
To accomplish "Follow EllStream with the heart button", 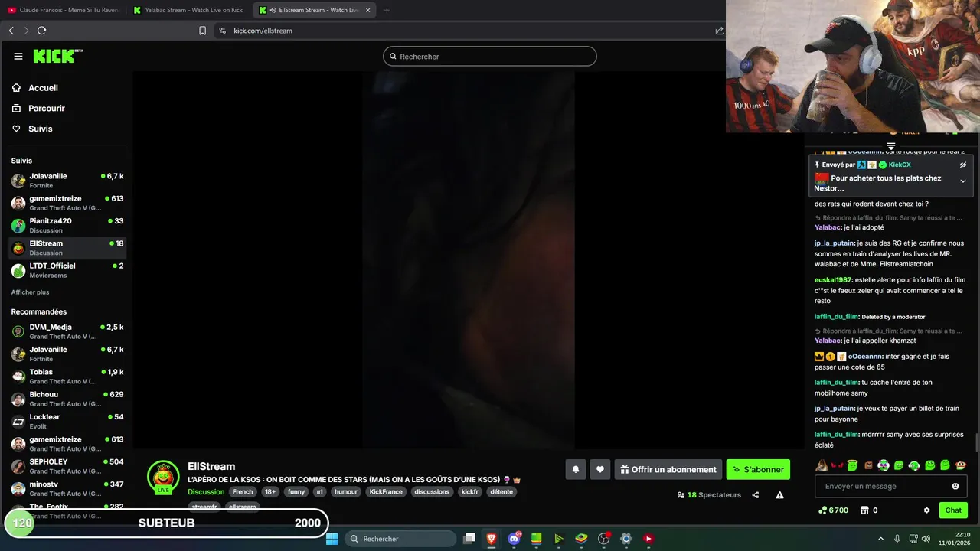I will (600, 469).
